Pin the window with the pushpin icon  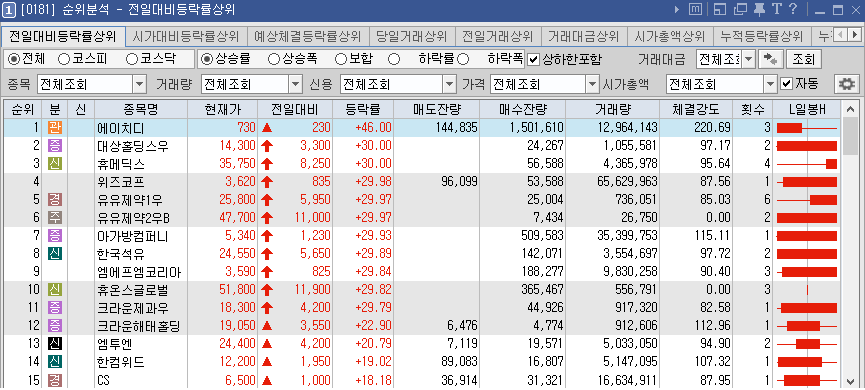click(x=760, y=9)
